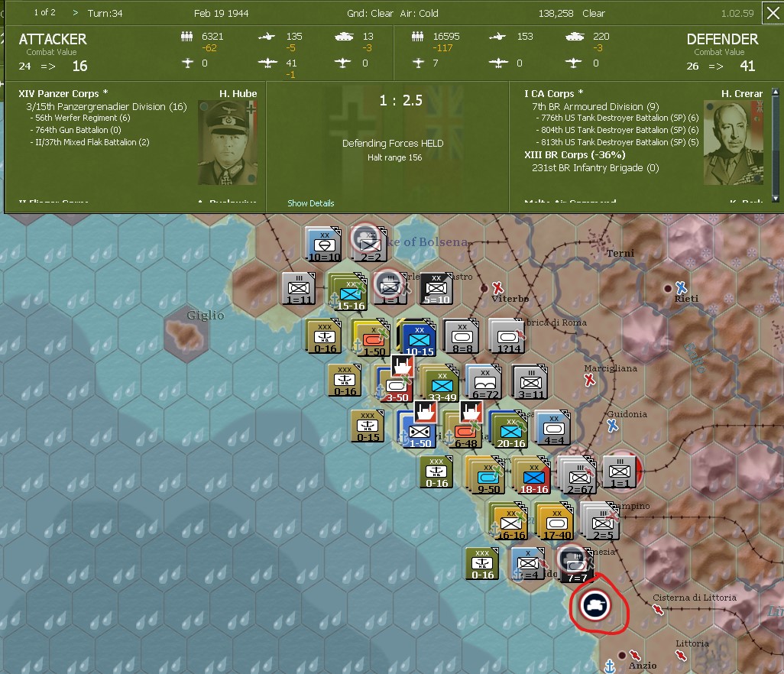Select the 8=8 panzer division counter

click(x=462, y=337)
